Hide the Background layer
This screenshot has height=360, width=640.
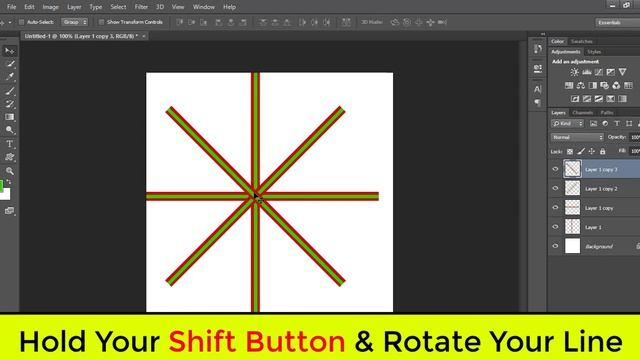tap(555, 246)
